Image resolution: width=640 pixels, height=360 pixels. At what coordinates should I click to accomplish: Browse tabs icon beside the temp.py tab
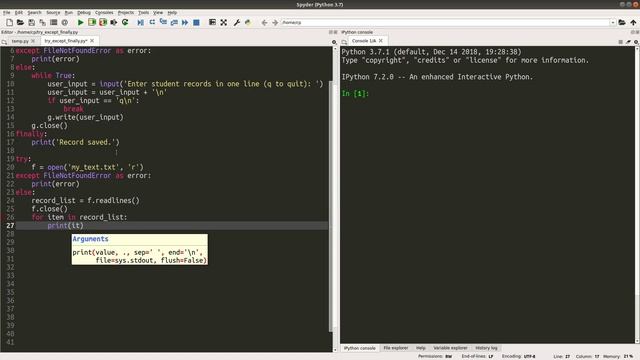[x=4, y=42]
